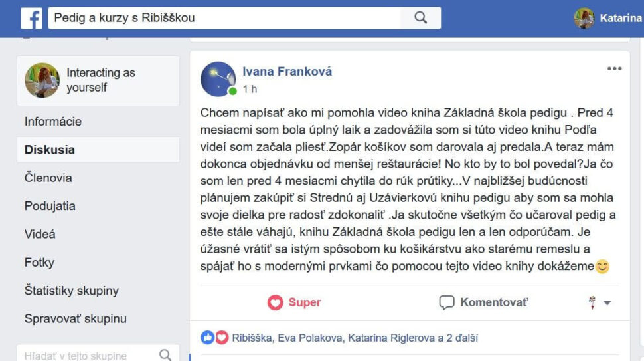Image resolution: width=644 pixels, height=361 pixels.
Task: Open the Interacting as yourself selector
Action: tap(98, 80)
